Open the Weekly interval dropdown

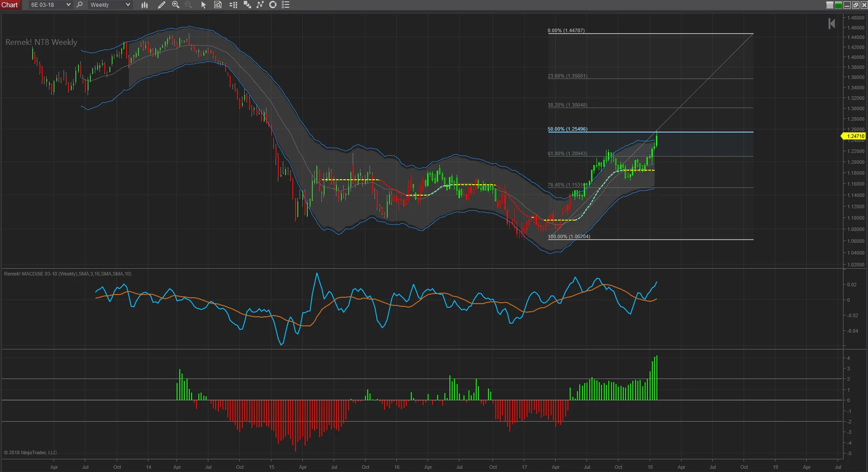point(110,5)
